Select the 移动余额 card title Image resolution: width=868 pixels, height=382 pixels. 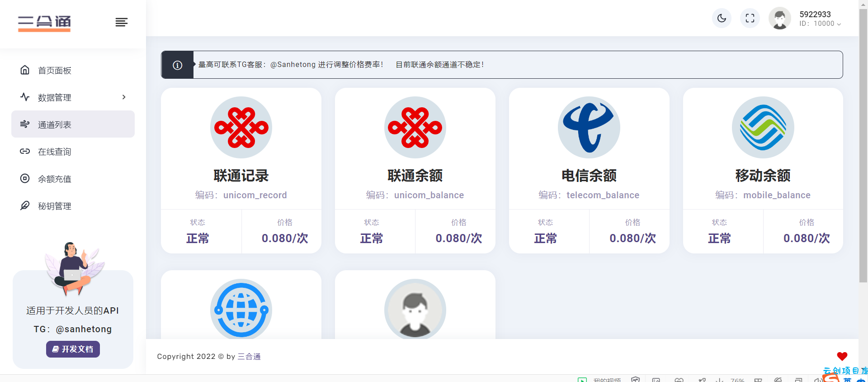pyautogui.click(x=763, y=176)
